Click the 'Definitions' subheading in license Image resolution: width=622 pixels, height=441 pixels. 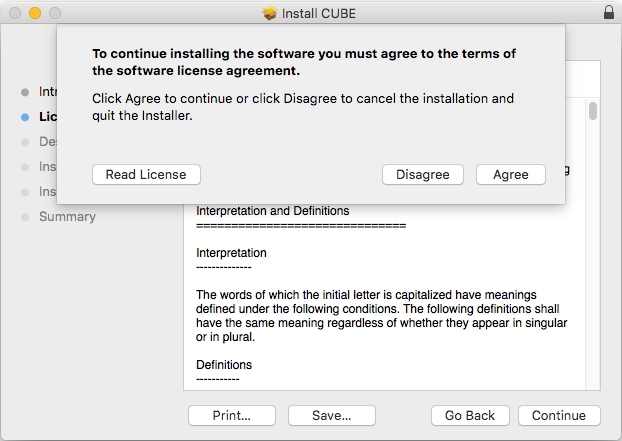224,364
